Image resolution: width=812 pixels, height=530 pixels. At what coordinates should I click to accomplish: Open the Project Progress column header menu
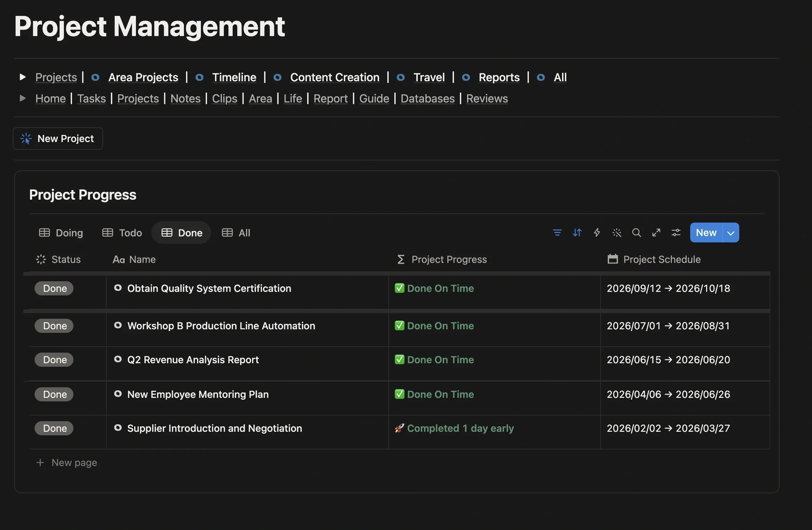coord(442,259)
